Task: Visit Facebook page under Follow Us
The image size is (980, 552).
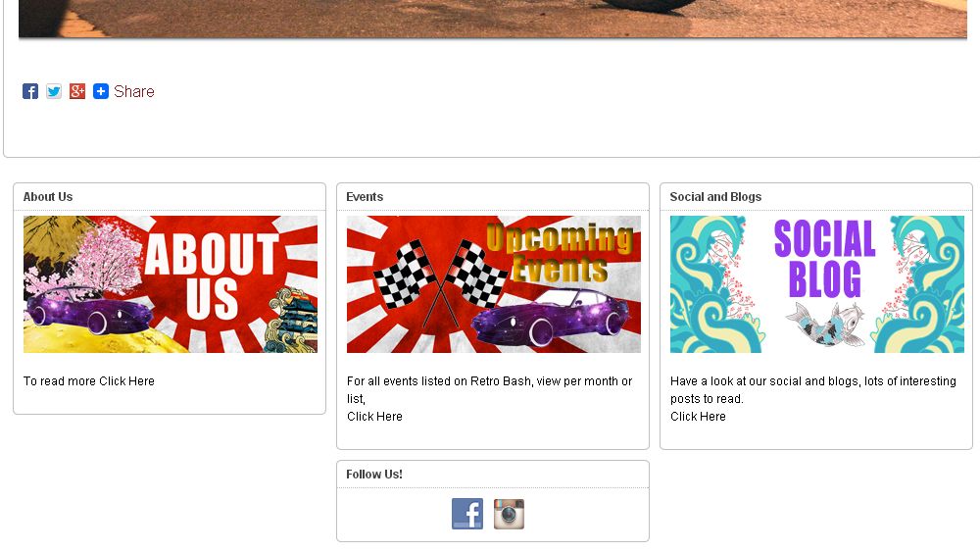Action: pos(467,514)
